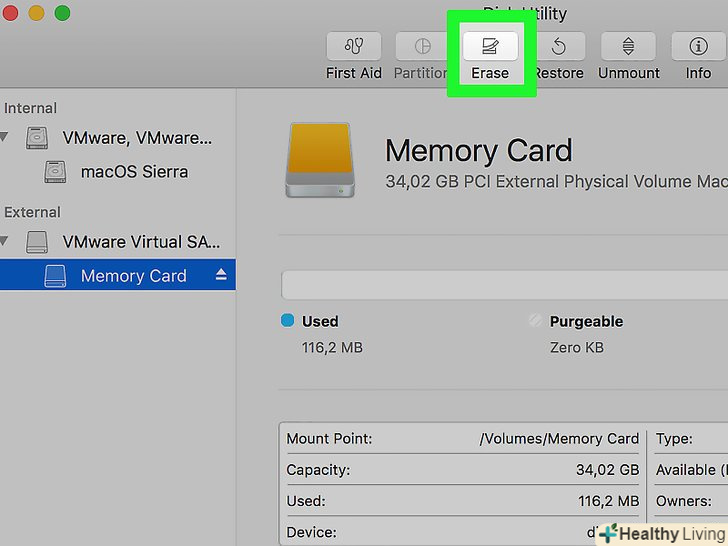Image resolution: width=728 pixels, height=546 pixels.
Task: Select Memory Card in the sidebar
Action: 133,276
